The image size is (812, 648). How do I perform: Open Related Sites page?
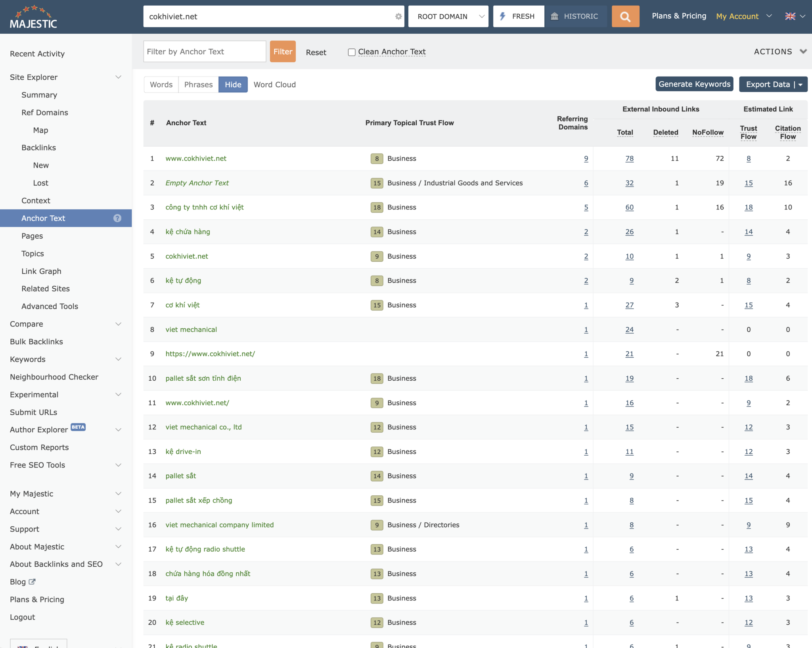tap(46, 289)
